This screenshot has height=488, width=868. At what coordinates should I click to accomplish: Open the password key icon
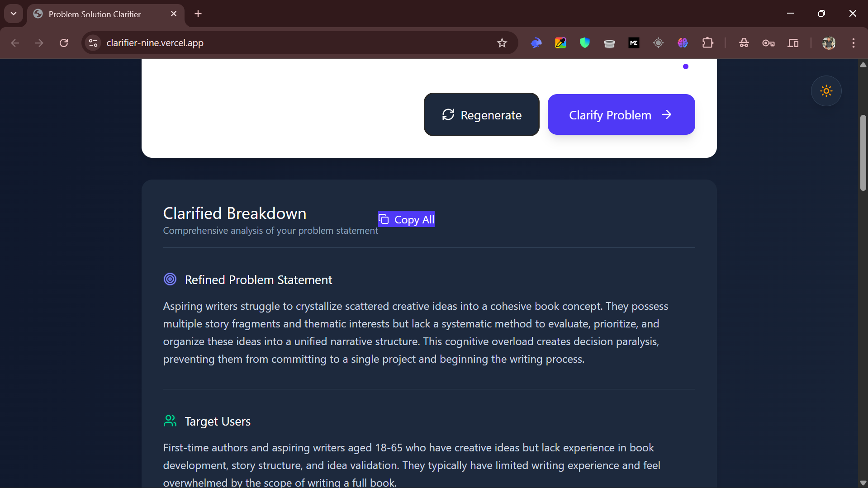pos(768,43)
